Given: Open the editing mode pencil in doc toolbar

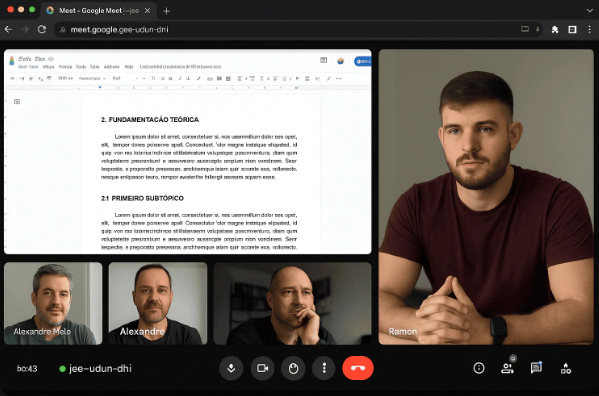Looking at the screenshot, I should [x=329, y=78].
